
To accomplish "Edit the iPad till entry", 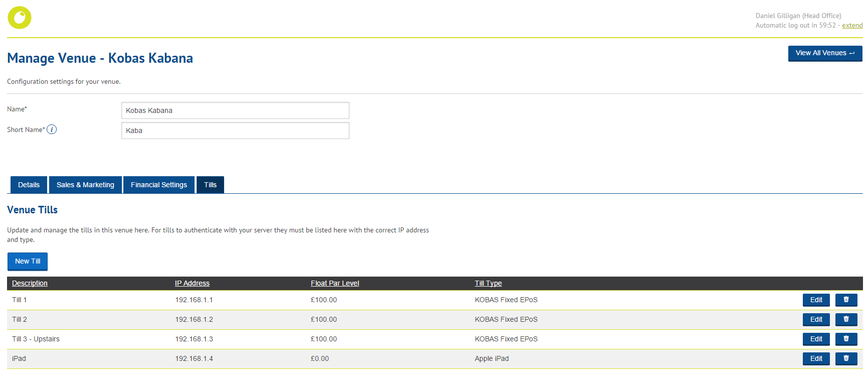I will pyautogui.click(x=816, y=358).
